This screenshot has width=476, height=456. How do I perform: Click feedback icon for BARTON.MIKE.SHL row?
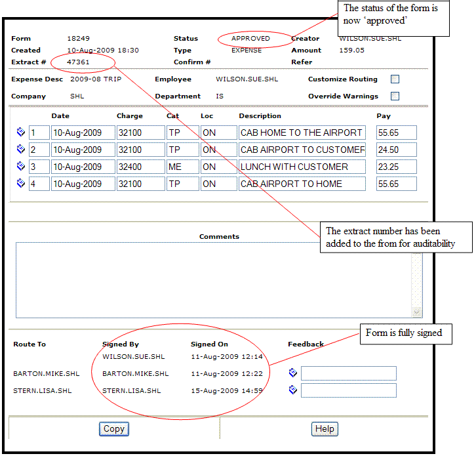point(292,373)
